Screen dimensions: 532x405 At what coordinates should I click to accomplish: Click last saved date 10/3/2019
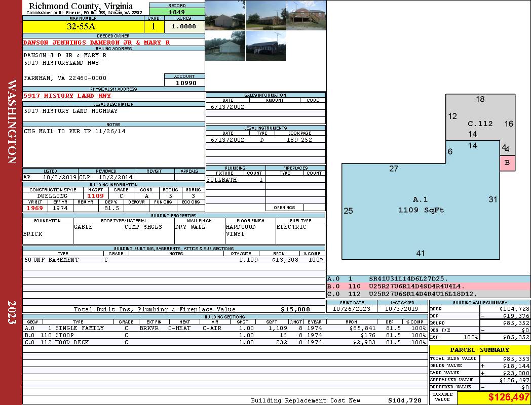click(x=402, y=309)
